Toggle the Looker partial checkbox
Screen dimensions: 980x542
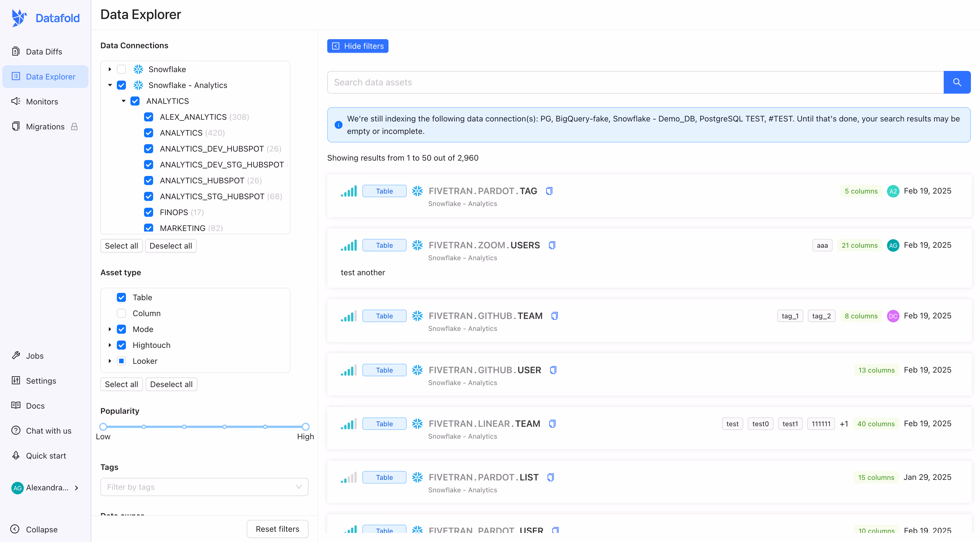pyautogui.click(x=121, y=361)
